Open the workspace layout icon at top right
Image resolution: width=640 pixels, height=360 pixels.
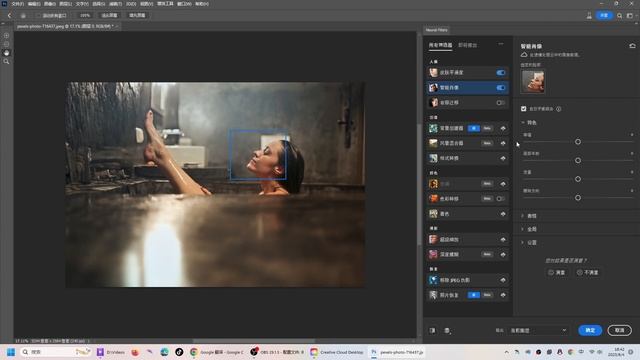point(630,16)
